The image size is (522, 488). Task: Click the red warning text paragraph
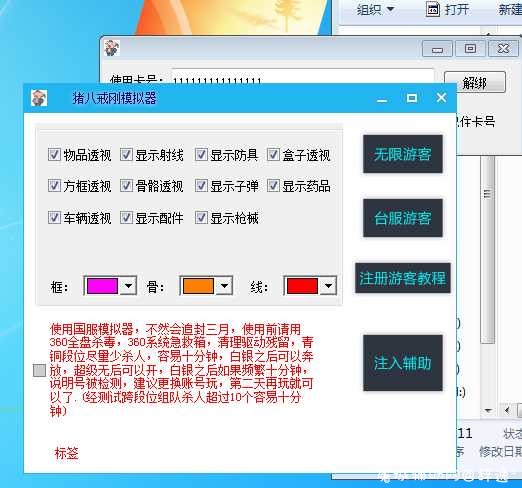pyautogui.click(x=181, y=370)
